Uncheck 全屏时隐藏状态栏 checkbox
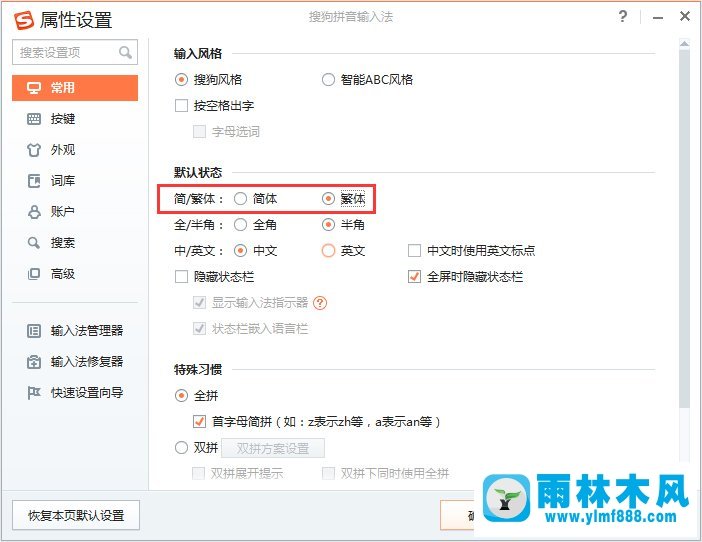The image size is (702, 542). tap(415, 277)
